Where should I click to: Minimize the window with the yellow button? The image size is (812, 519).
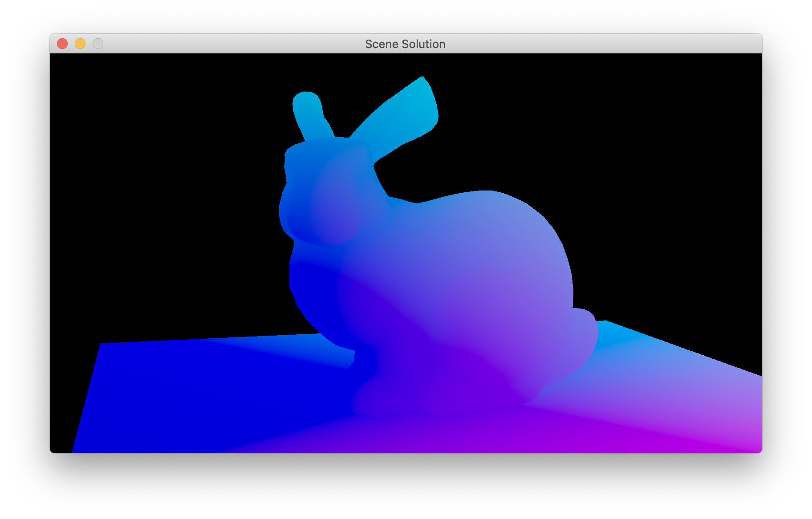click(x=80, y=44)
